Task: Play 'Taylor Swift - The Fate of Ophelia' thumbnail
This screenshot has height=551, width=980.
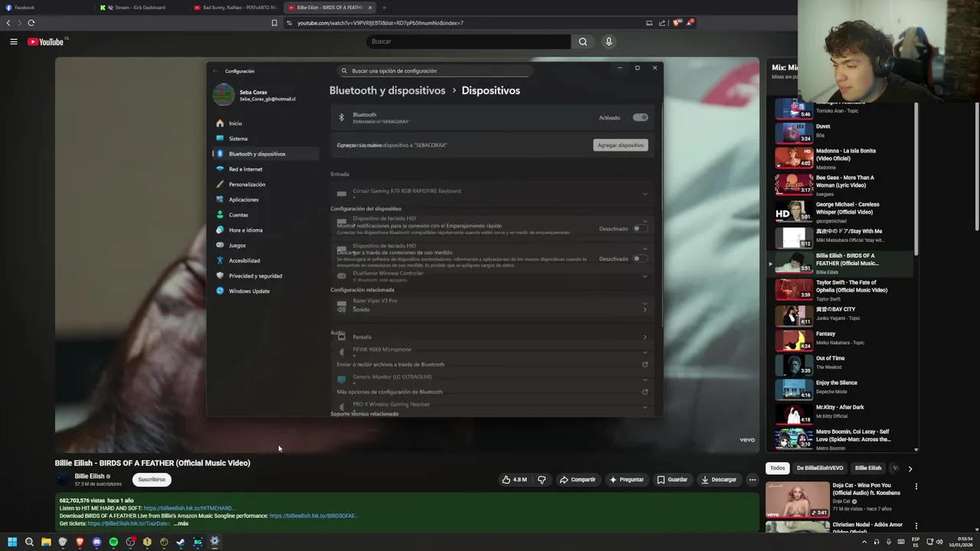Action: click(x=794, y=289)
